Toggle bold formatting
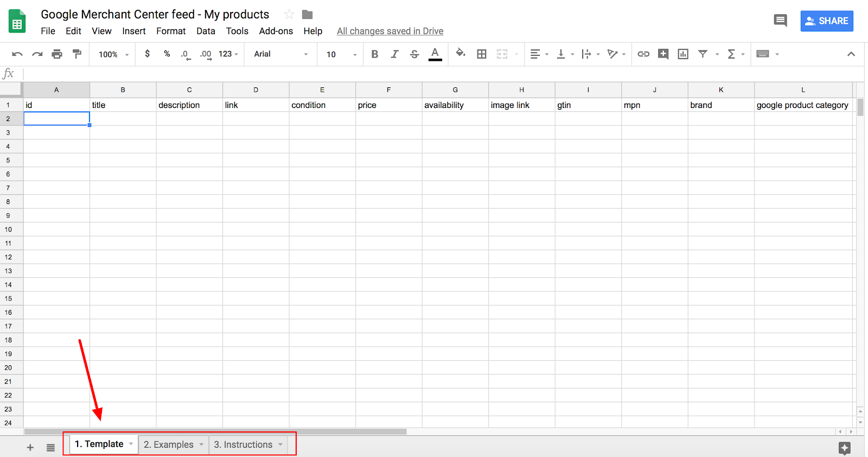The image size is (868, 457). [x=374, y=54]
